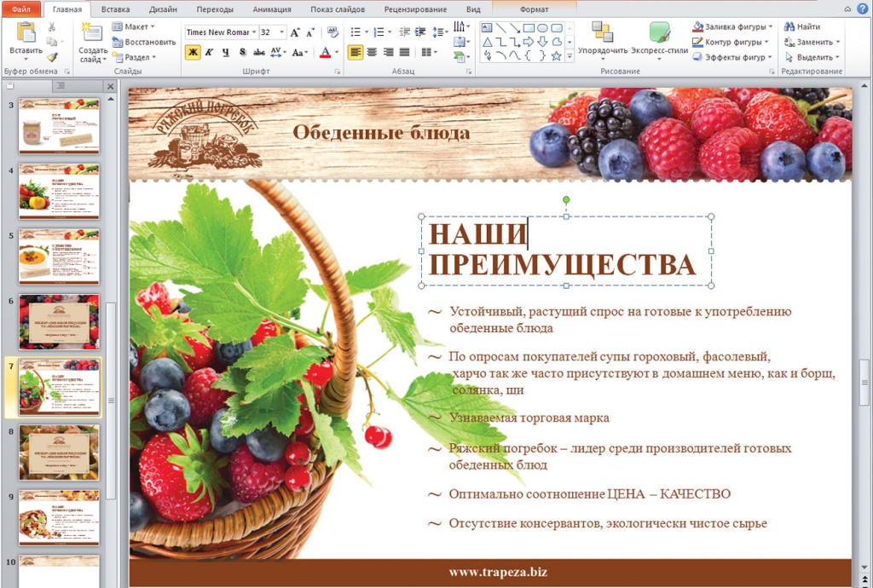Select the Rounded Rectangle shape

556,28
